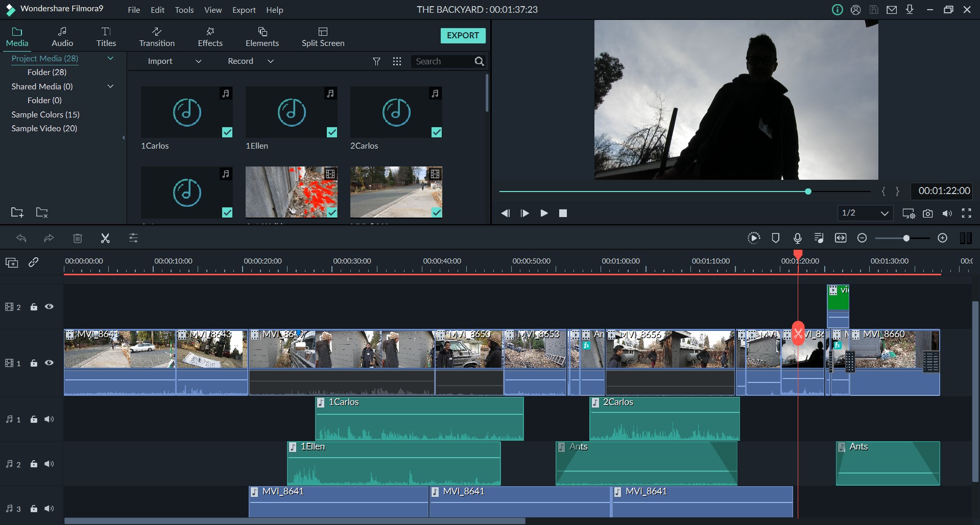Open the File menu
This screenshot has height=525, width=980.
tap(134, 10)
